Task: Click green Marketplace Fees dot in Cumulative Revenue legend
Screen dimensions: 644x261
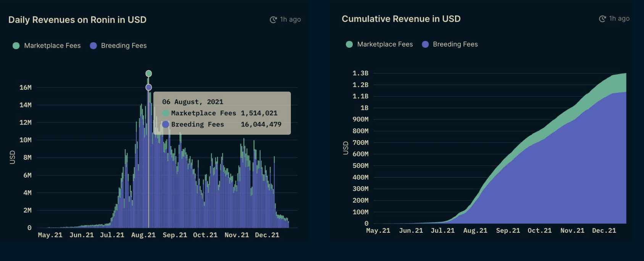Action: [x=349, y=44]
